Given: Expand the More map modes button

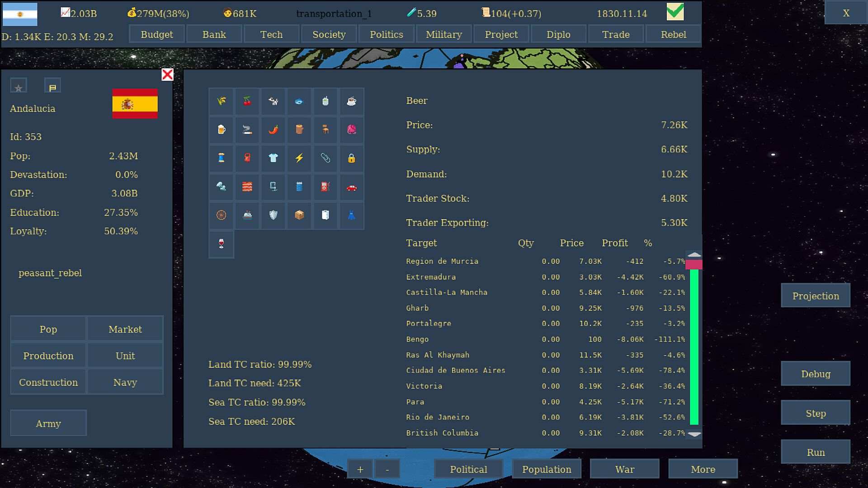Looking at the screenshot, I should [703, 469].
